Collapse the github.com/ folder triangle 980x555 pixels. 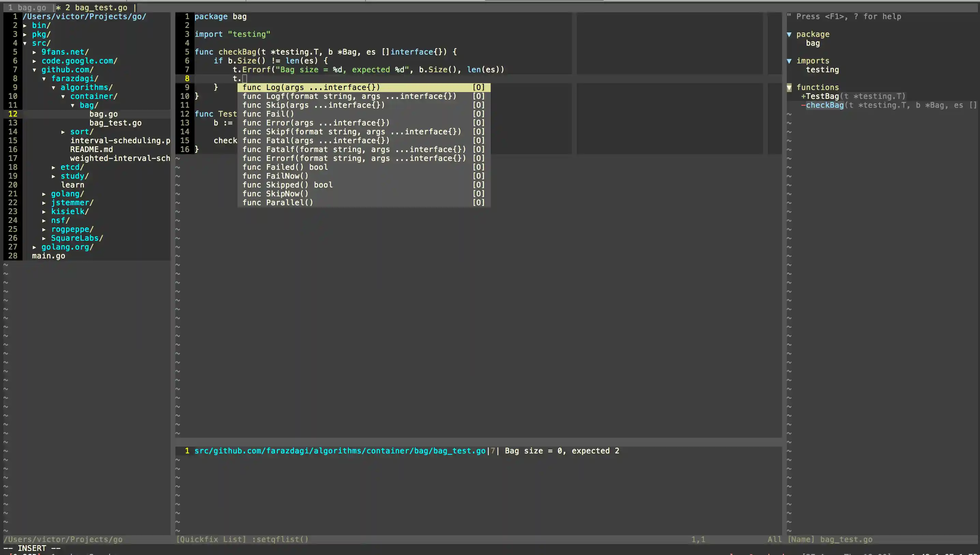[x=35, y=70]
